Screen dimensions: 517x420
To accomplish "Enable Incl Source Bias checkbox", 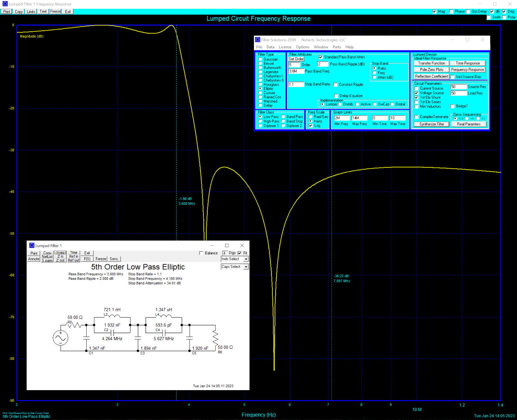I will click(453, 77).
